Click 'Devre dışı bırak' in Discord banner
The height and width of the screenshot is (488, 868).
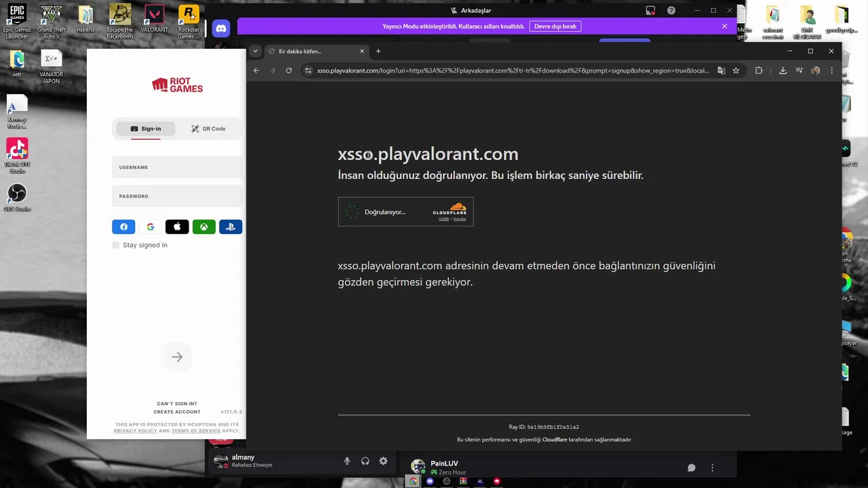[555, 26]
